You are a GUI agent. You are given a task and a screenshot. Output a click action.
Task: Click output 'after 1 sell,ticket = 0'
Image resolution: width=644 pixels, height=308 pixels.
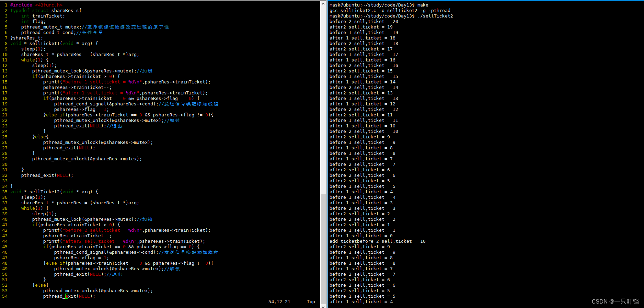361,236
